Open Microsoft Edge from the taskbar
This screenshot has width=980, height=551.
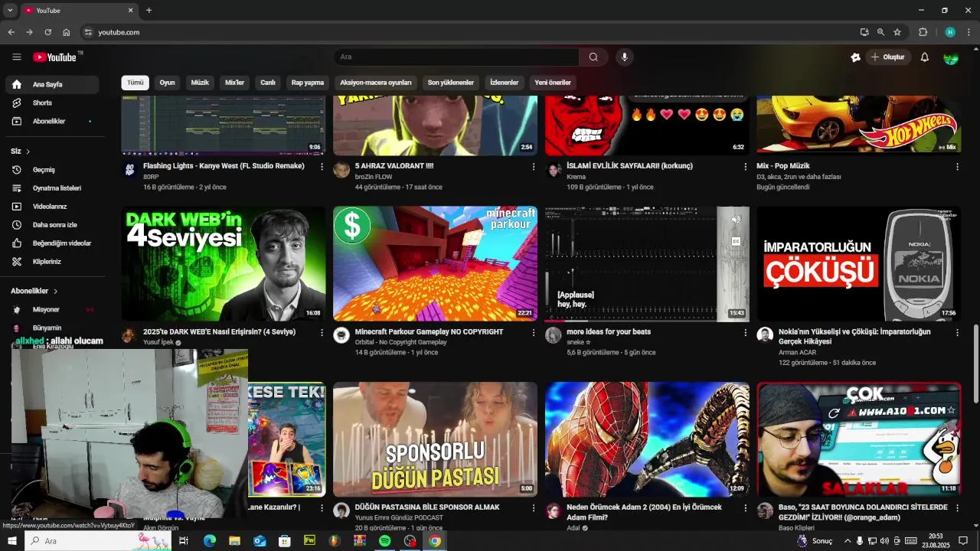210,541
